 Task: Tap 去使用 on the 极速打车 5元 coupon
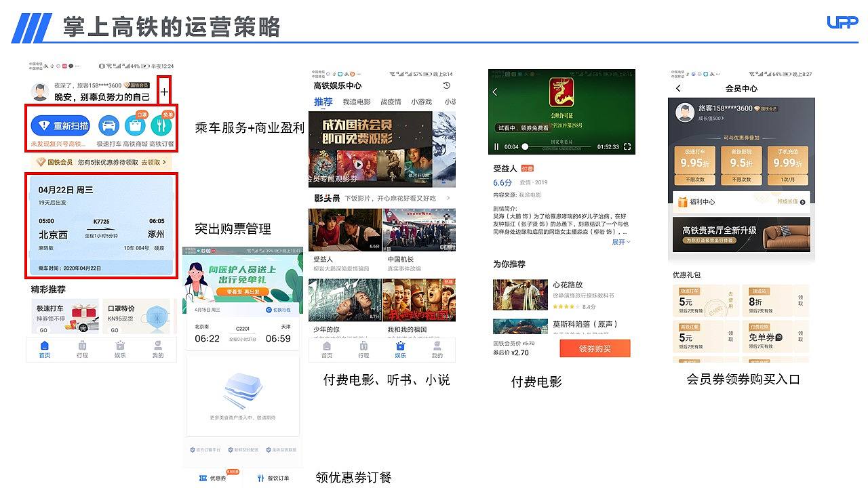(x=730, y=300)
